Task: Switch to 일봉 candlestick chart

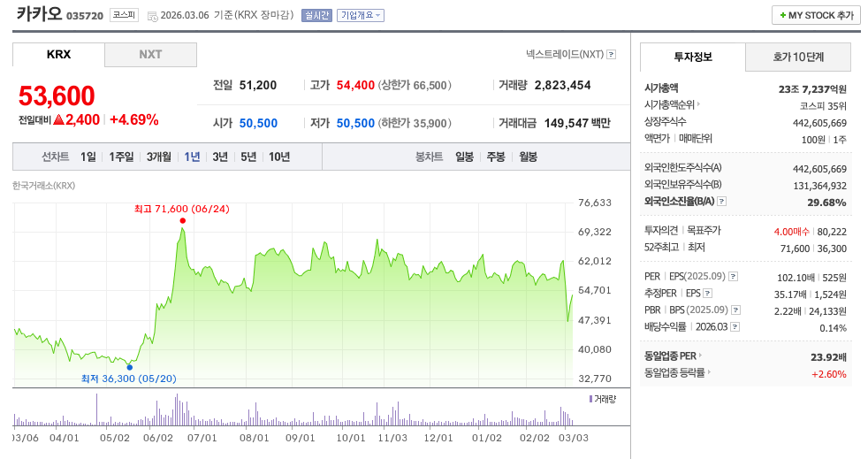Action: coord(464,157)
